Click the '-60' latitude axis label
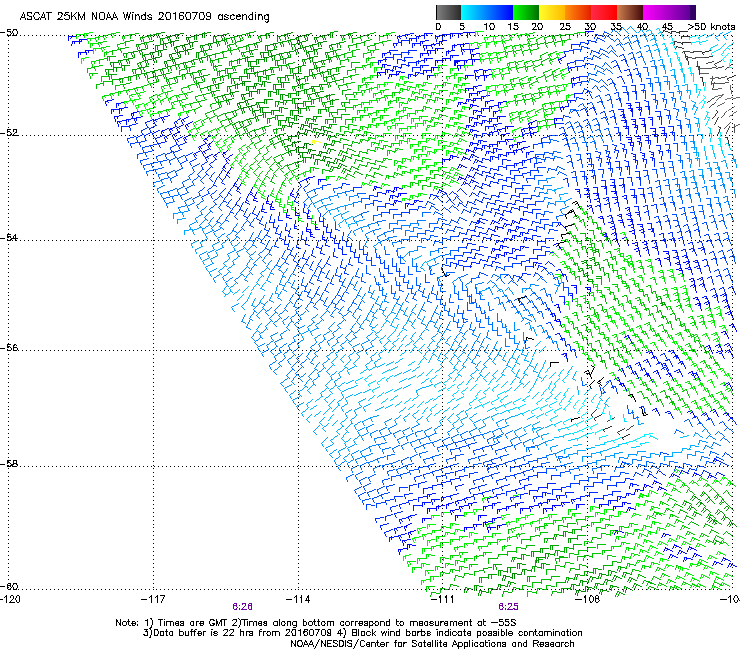Viewport: 740px width, 650px height. 9,586
